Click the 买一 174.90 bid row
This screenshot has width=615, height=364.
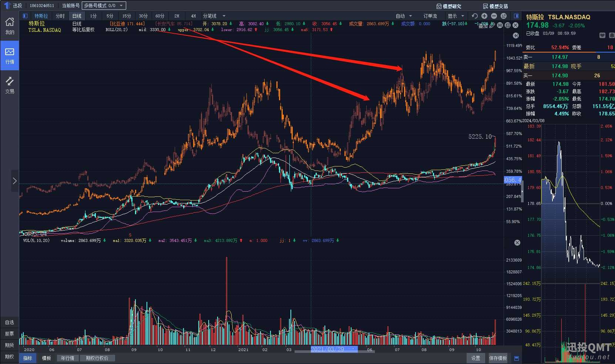(569, 75)
